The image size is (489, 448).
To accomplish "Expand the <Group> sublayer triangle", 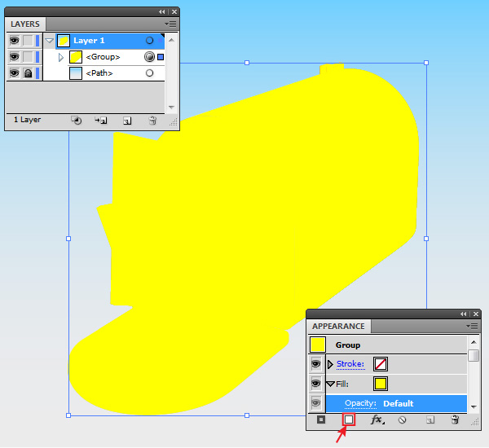I will pos(61,57).
